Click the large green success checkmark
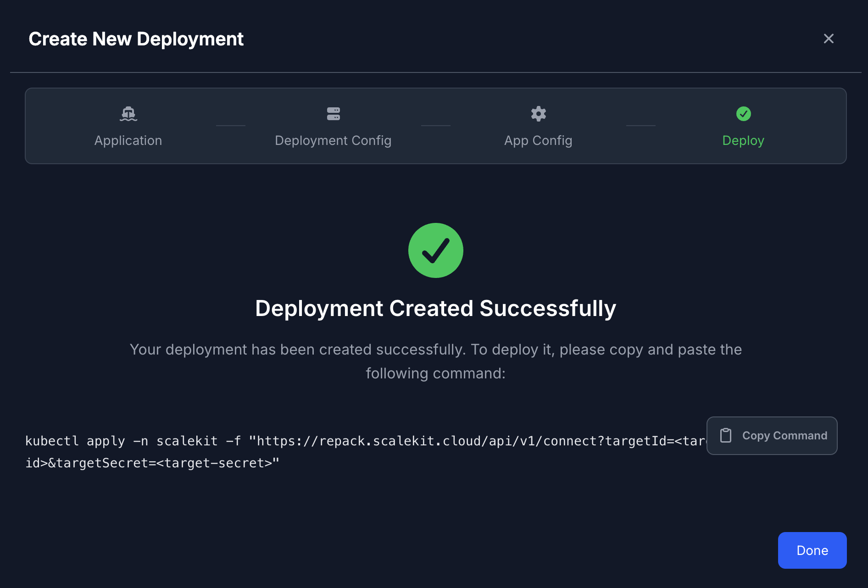The width and height of the screenshot is (868, 588). point(435,250)
